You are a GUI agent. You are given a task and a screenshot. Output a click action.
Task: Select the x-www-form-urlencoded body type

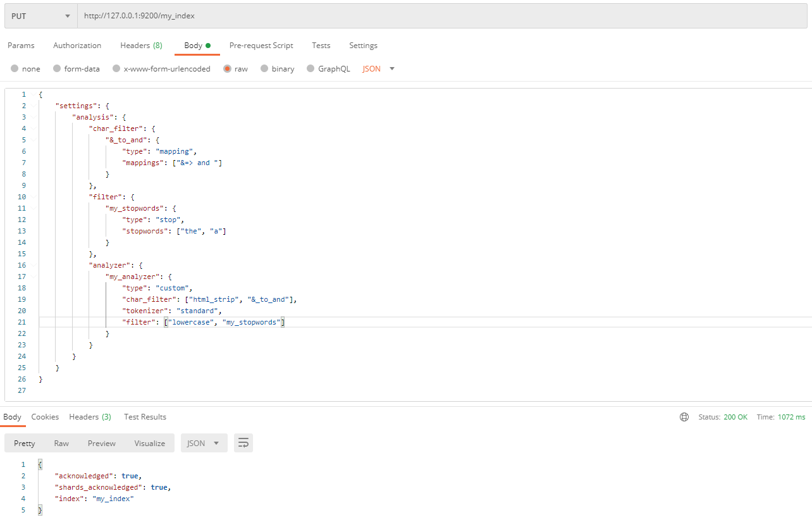pos(161,69)
